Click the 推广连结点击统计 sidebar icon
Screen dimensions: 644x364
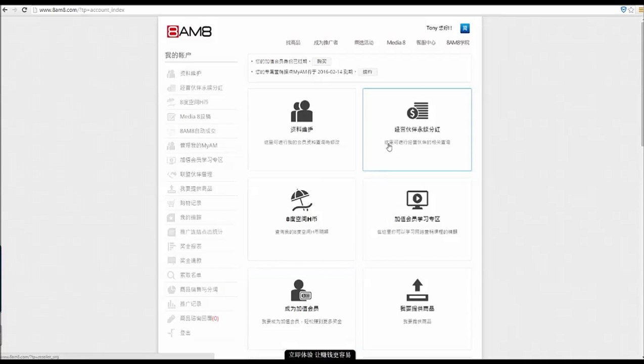point(171,232)
